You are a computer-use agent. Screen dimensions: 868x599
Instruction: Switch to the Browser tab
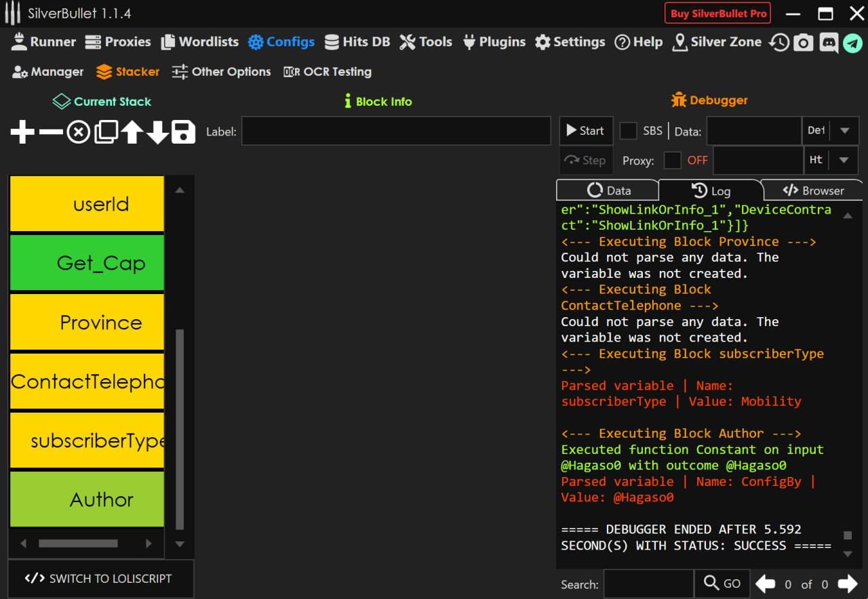(x=812, y=190)
